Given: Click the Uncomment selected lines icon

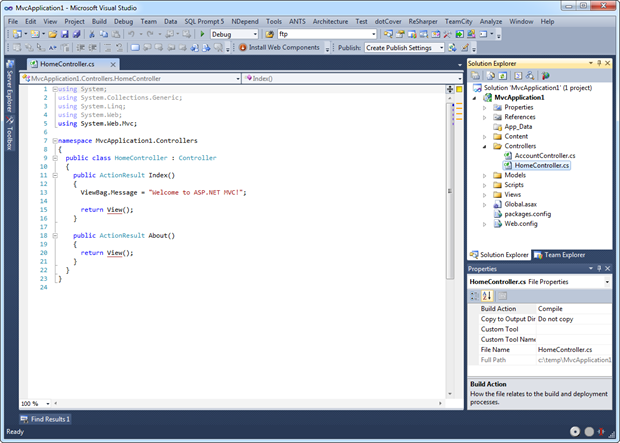Looking at the screenshot, I should [119, 47].
